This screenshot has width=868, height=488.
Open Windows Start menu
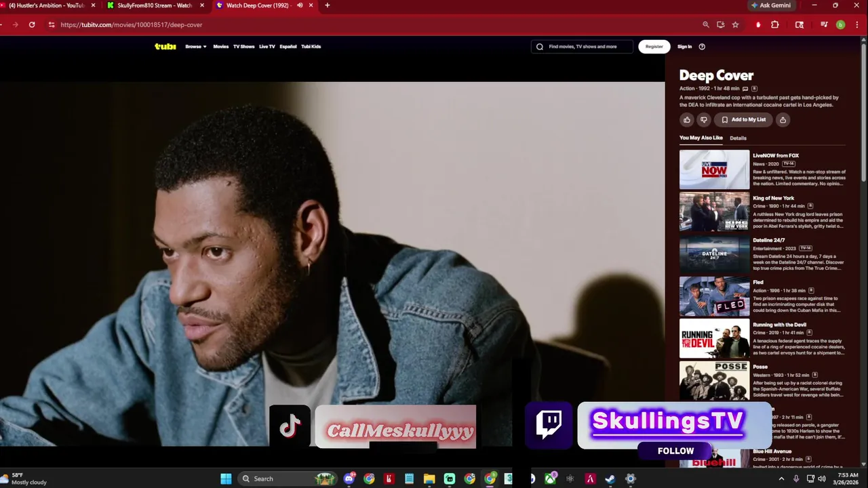(x=226, y=479)
